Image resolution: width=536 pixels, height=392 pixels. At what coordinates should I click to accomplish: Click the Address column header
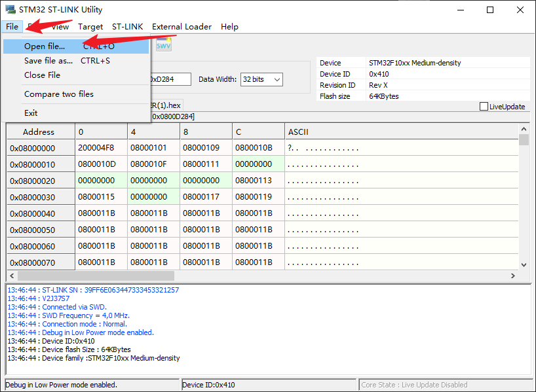[41, 132]
